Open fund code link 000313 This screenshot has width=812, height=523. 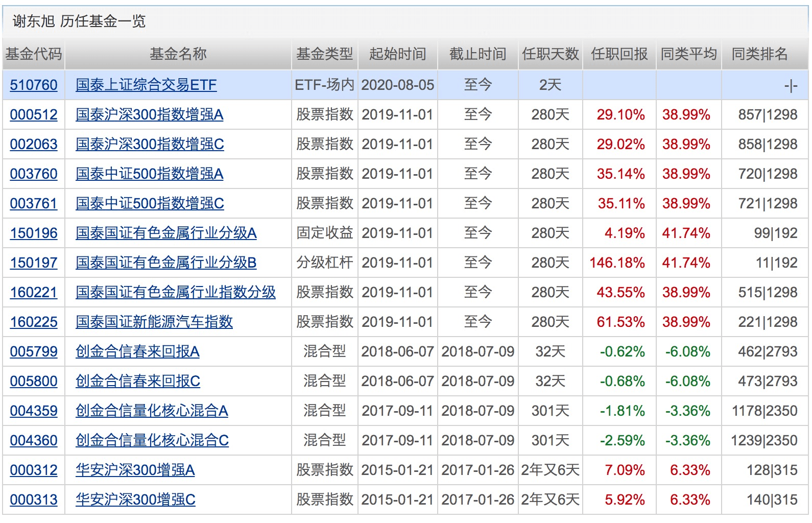pyautogui.click(x=34, y=500)
